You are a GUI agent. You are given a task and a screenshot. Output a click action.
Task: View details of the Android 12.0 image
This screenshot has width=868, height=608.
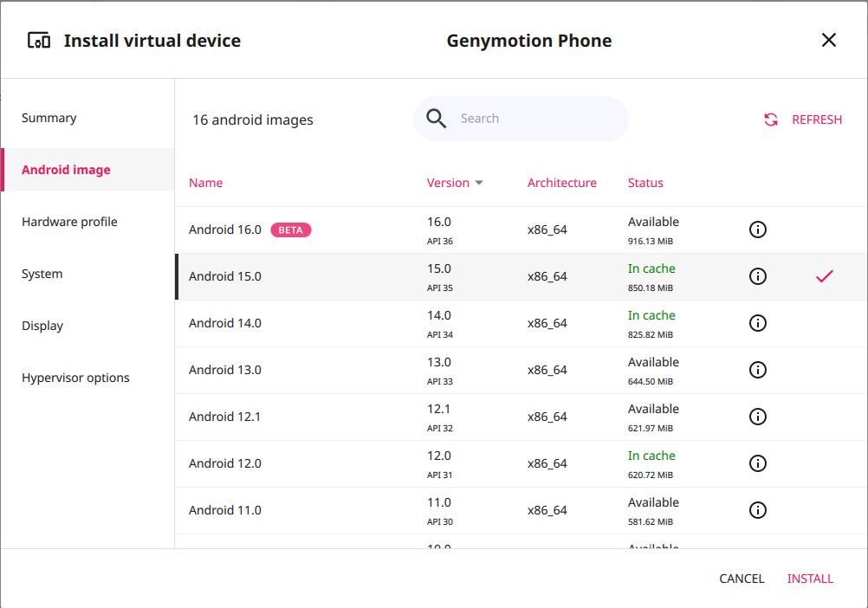tap(758, 463)
